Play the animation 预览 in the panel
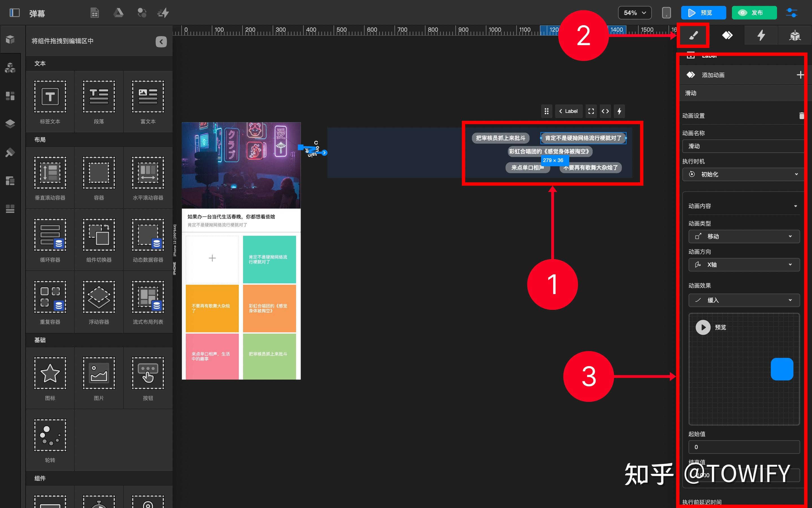 (703, 327)
